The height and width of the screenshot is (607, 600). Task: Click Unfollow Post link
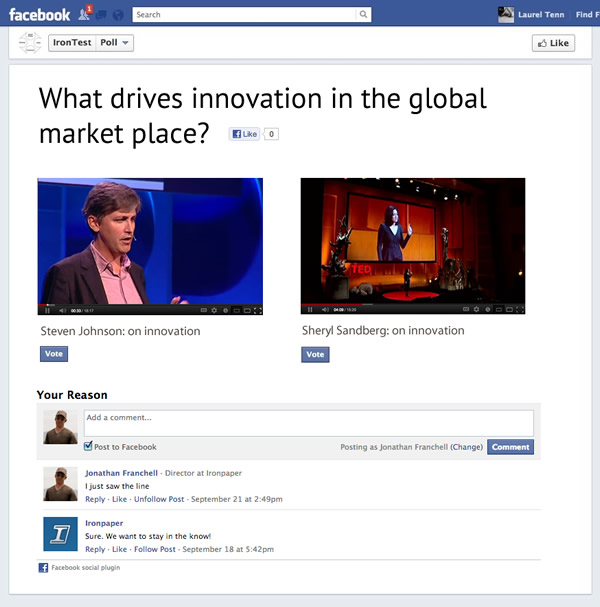coord(159,499)
